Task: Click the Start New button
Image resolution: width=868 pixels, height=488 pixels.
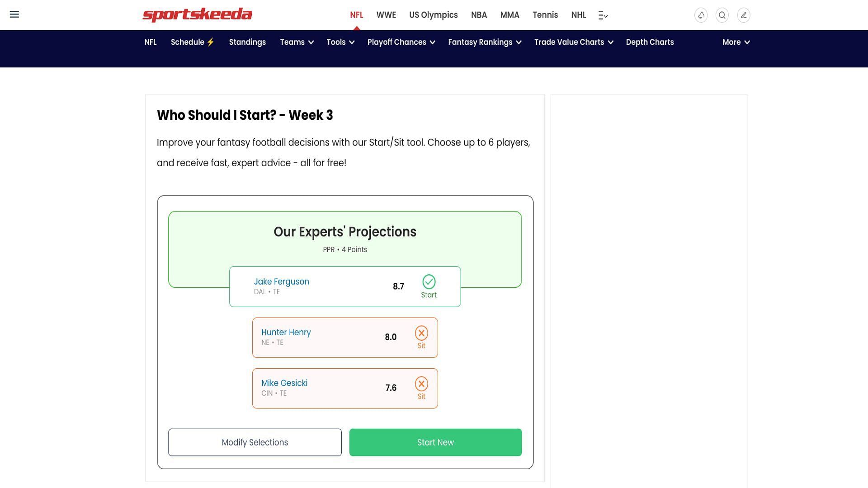Action: 435,442
